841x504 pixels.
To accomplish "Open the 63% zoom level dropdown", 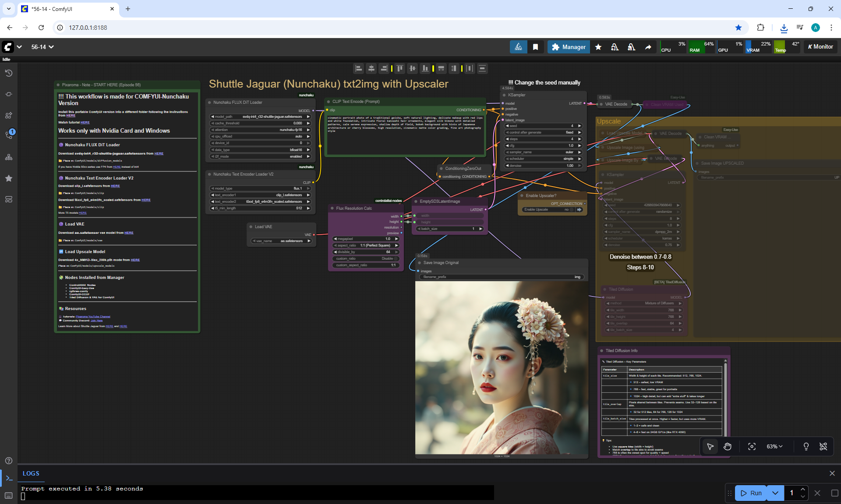I will click(774, 446).
